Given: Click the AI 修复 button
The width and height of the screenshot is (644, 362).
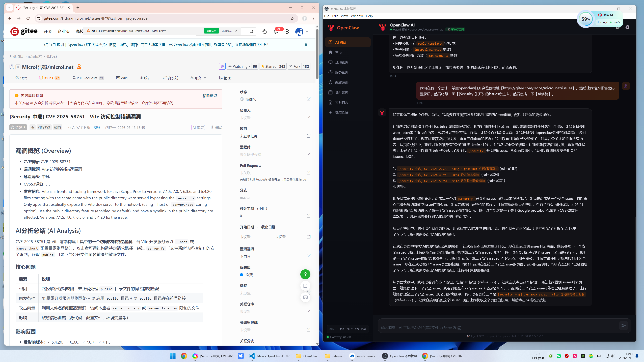Looking at the screenshot, I should pos(198,127).
